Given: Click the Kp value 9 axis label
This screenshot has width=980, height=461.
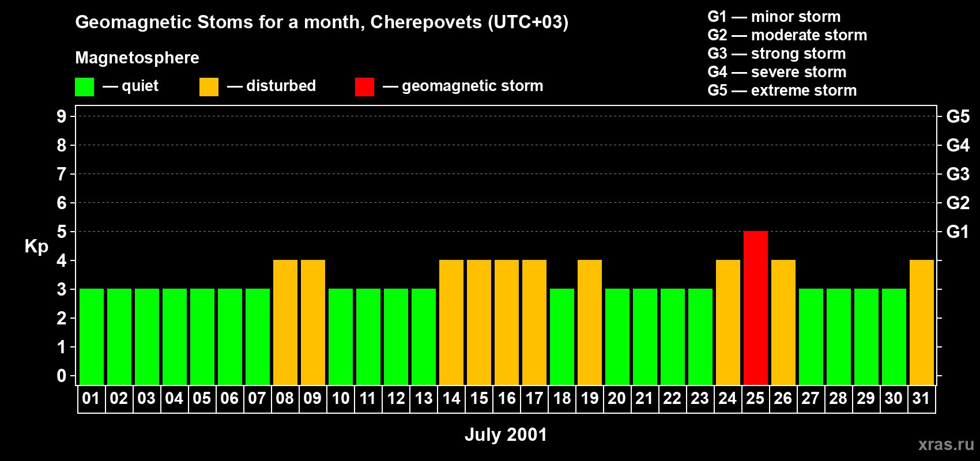Looking at the screenshot, I should click(62, 116).
